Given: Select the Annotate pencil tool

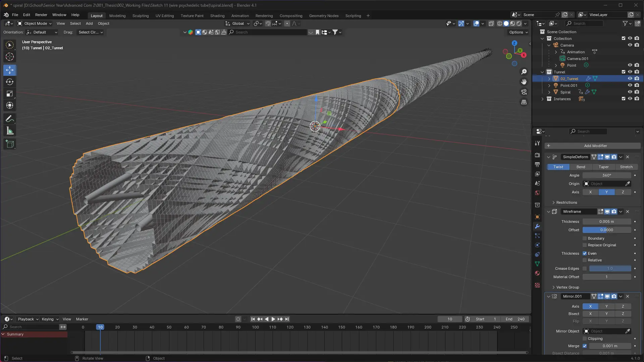Looking at the screenshot, I should pyautogui.click(x=10, y=119).
